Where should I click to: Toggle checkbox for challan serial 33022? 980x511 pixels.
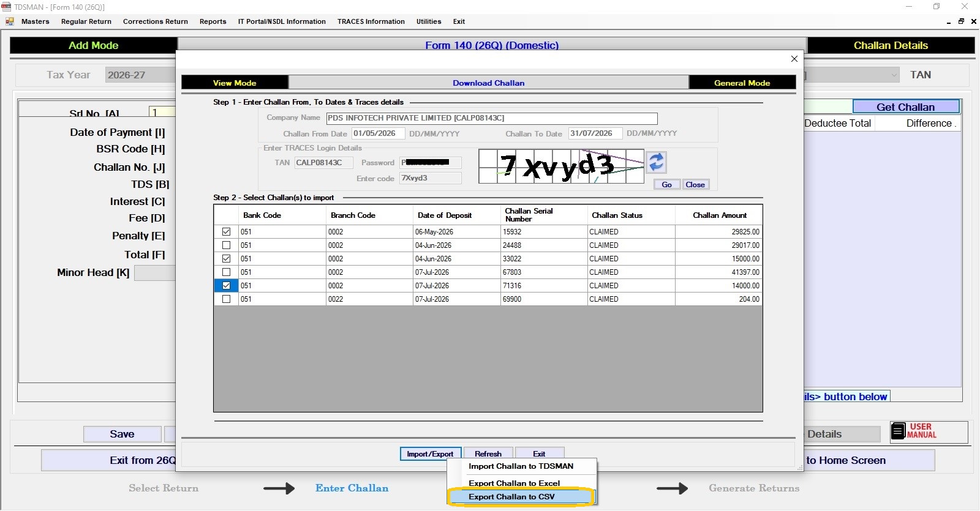pyautogui.click(x=227, y=259)
